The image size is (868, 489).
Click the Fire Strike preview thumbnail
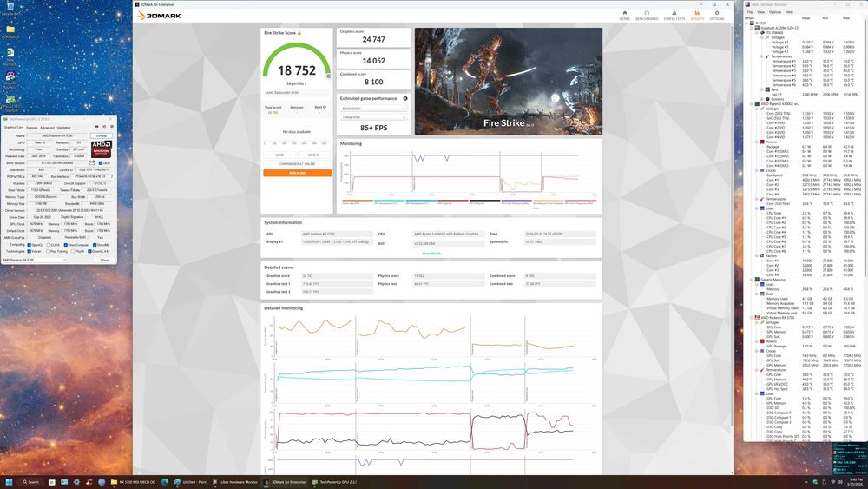pos(508,82)
